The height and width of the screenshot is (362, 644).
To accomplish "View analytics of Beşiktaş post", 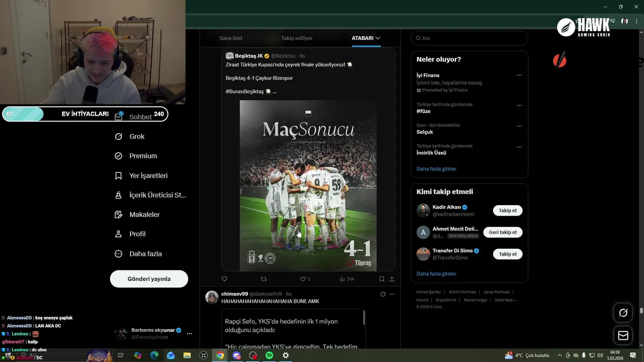I will [347, 279].
